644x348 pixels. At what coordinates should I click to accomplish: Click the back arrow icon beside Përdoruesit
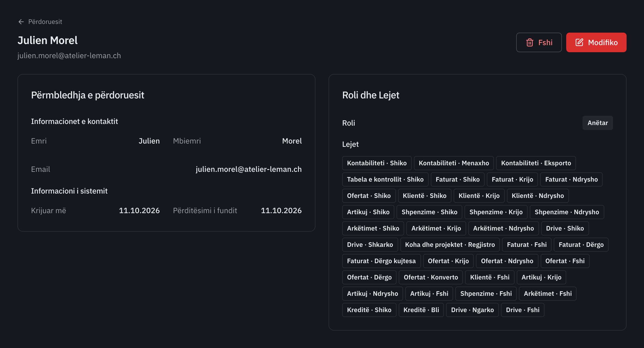pyautogui.click(x=21, y=22)
